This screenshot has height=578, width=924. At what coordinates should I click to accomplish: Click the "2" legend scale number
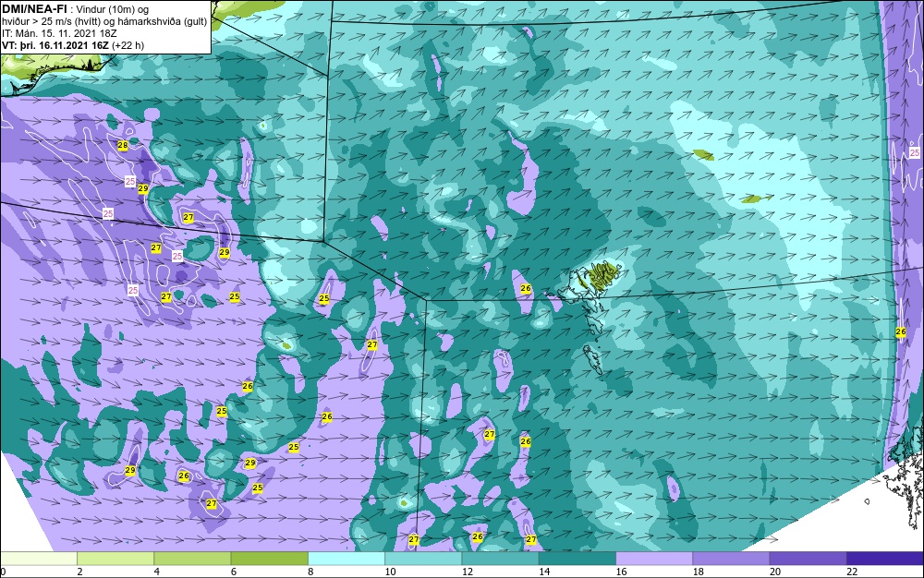point(79,572)
